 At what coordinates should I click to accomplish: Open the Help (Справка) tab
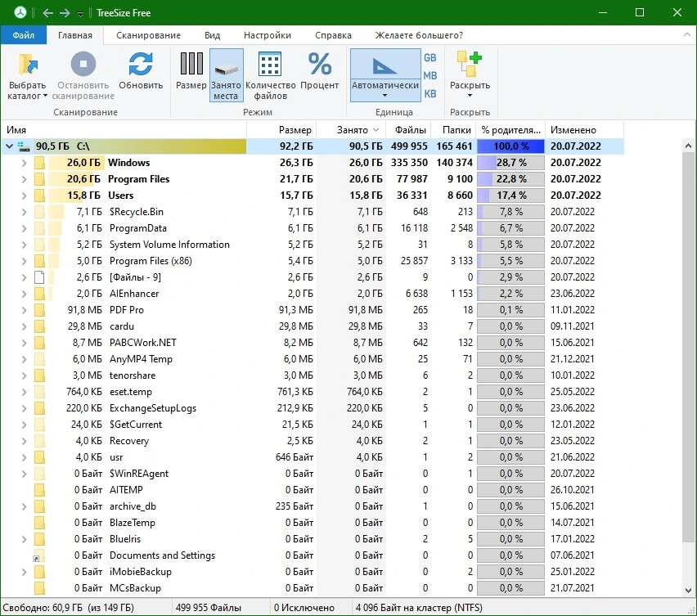pos(333,35)
